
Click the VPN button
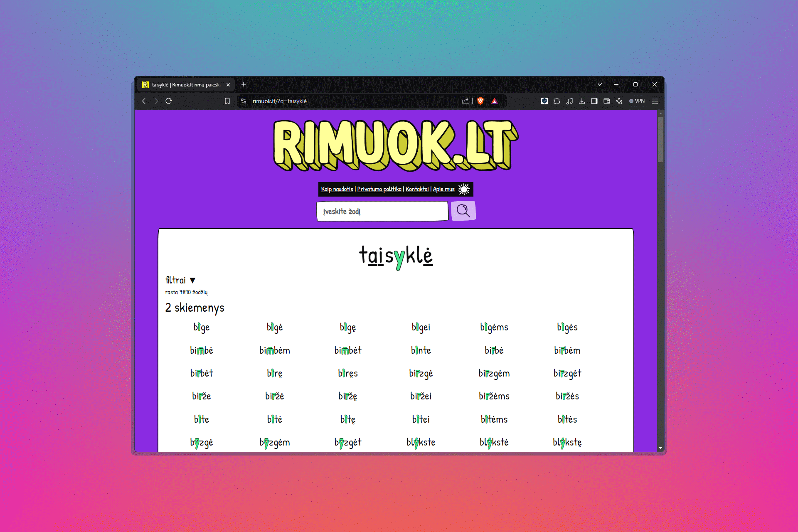coord(637,101)
